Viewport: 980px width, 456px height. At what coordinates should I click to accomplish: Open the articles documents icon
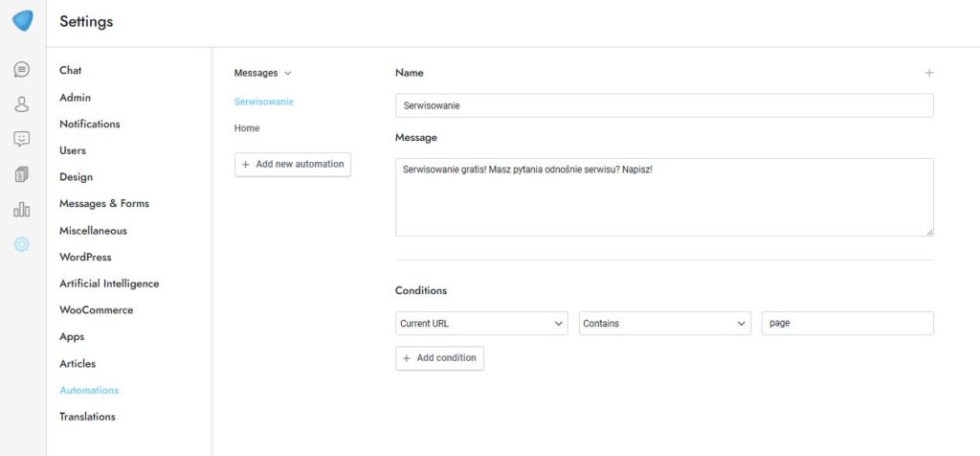[x=22, y=174]
